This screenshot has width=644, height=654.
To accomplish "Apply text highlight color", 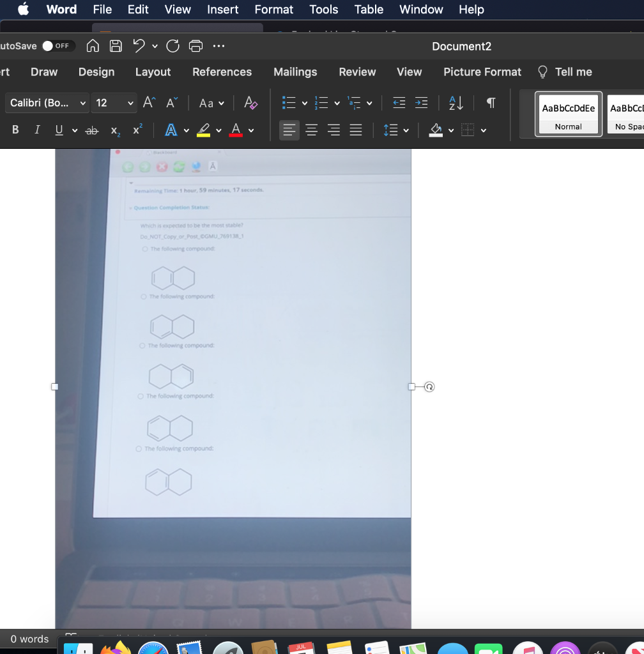I will (x=202, y=130).
